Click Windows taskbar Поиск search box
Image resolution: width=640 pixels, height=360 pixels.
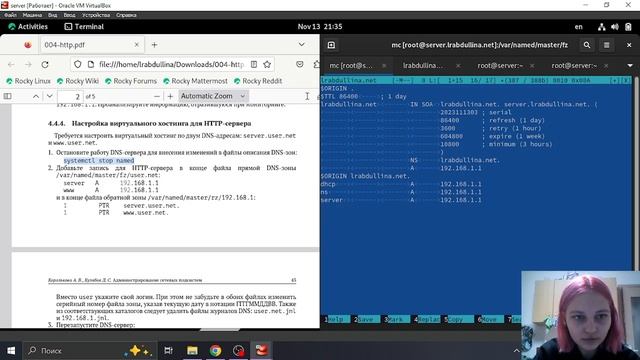point(90,351)
